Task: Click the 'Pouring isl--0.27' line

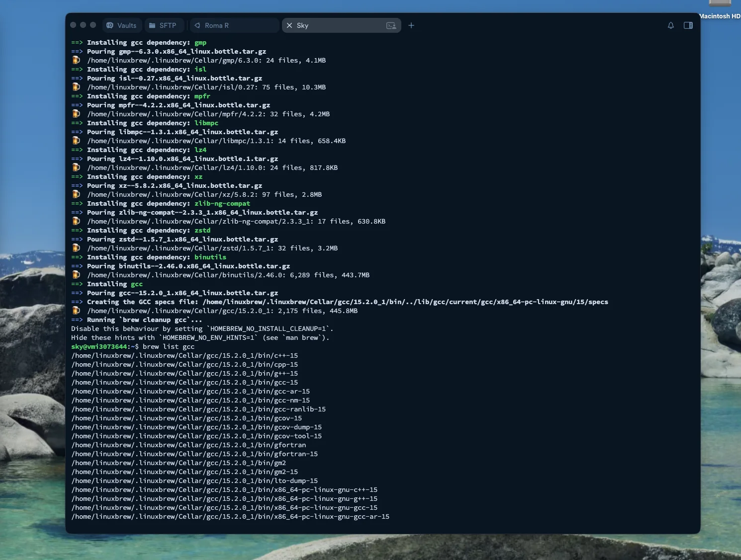Action: click(167, 79)
